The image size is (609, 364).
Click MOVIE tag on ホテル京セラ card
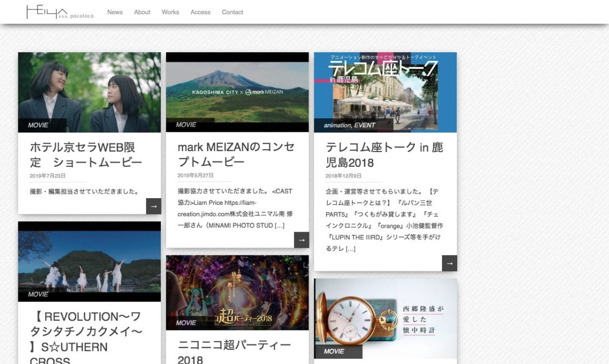click(x=39, y=125)
